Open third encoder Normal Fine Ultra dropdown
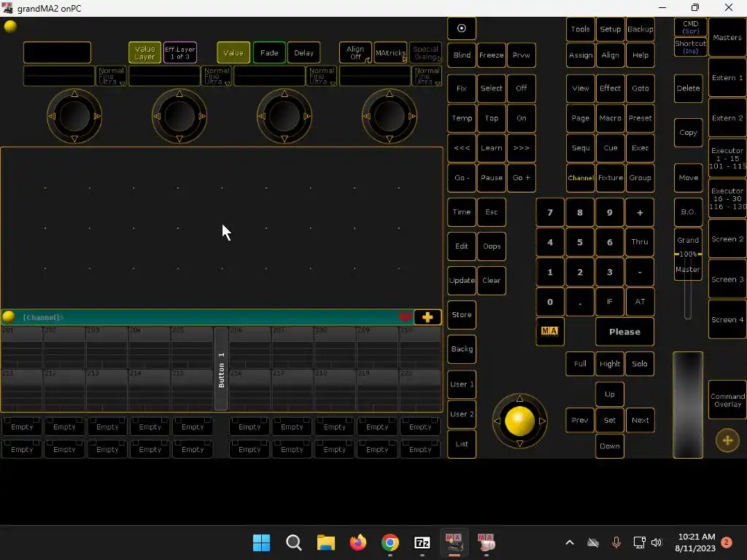 tap(322, 76)
